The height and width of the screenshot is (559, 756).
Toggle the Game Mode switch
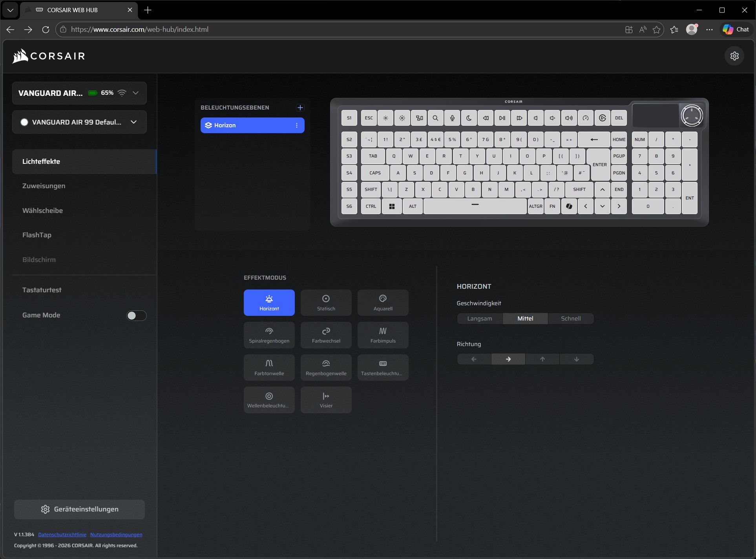[136, 315]
